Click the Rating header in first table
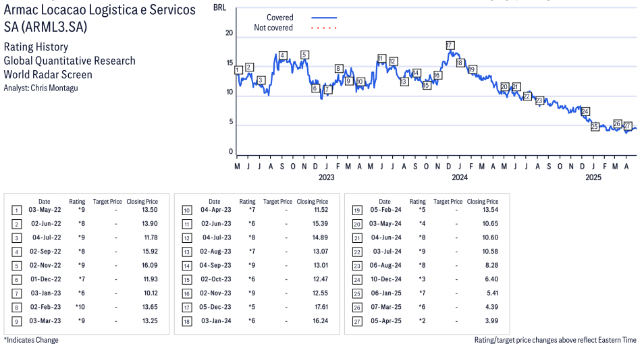 point(77,202)
